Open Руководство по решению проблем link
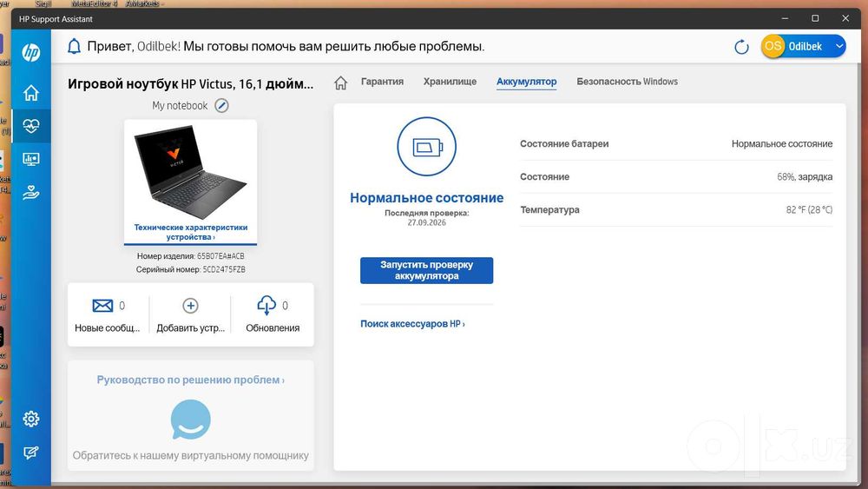Screen dimensions: 868x489 [190, 380]
